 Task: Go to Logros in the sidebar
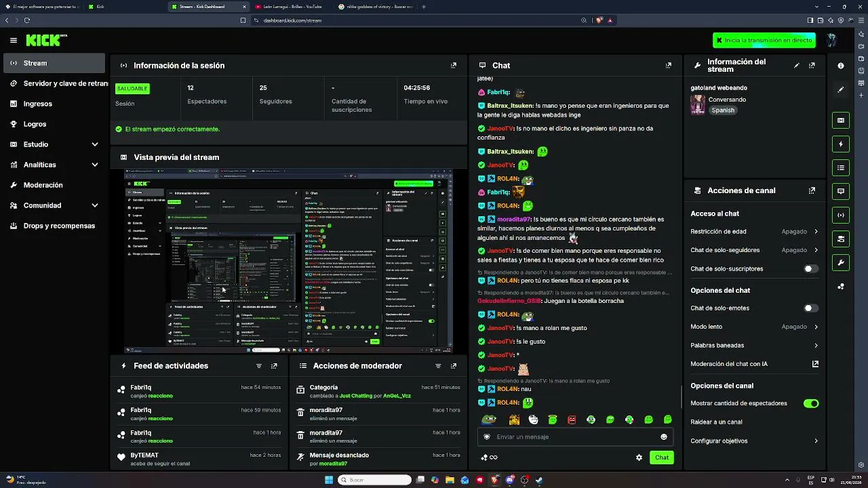tap(53, 124)
